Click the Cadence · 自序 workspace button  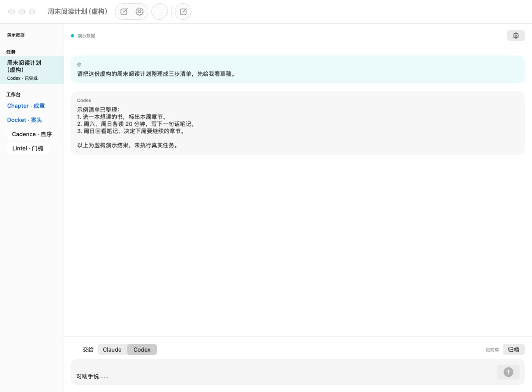(x=32, y=134)
